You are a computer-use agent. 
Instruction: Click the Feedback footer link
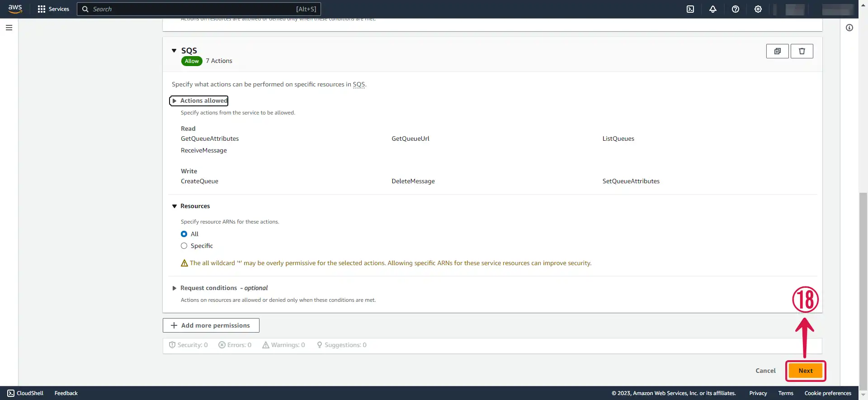[66, 393]
